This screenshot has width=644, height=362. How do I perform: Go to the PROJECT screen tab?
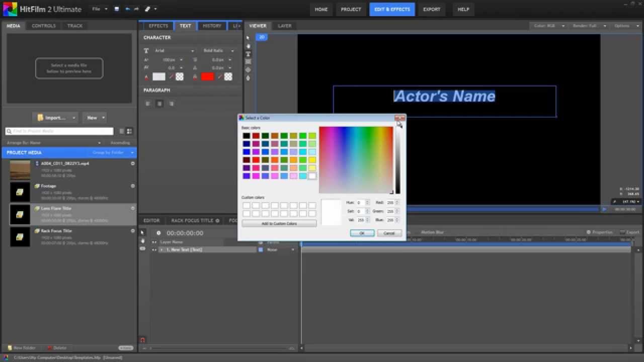351,9
